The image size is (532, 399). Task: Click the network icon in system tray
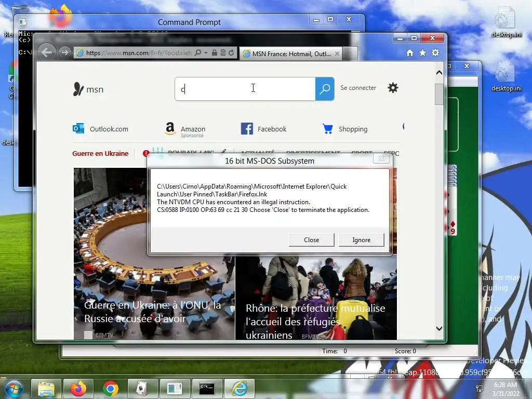[x=480, y=389]
